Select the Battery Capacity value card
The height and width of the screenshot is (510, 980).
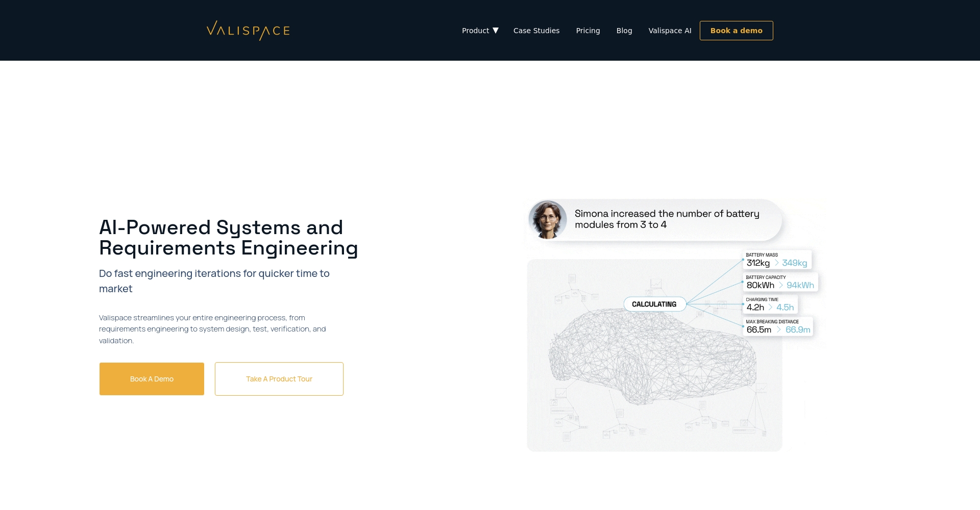780,282
